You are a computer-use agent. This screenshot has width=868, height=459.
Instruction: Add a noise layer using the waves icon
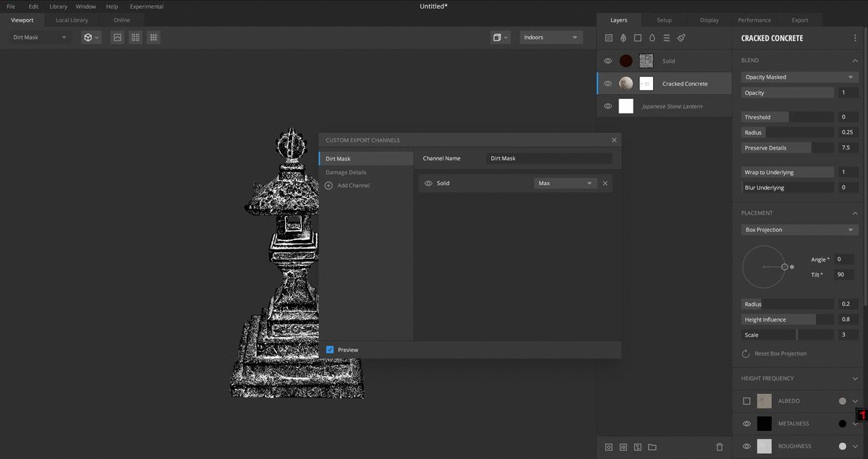point(666,38)
